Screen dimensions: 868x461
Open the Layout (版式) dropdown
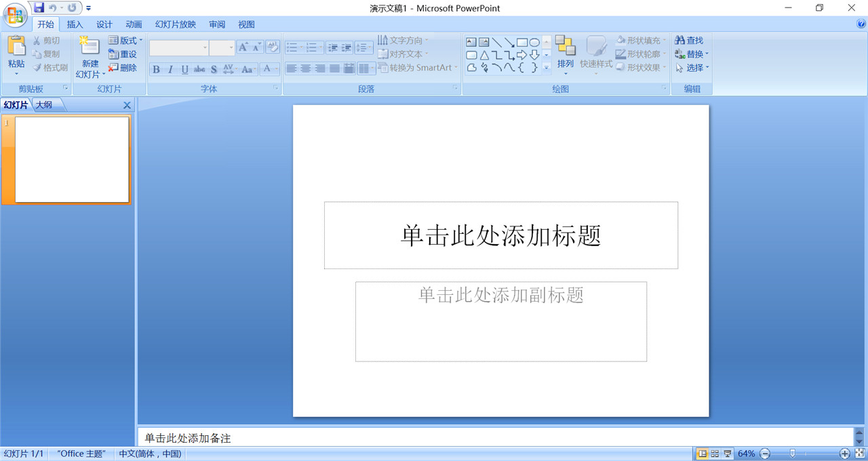[125, 41]
